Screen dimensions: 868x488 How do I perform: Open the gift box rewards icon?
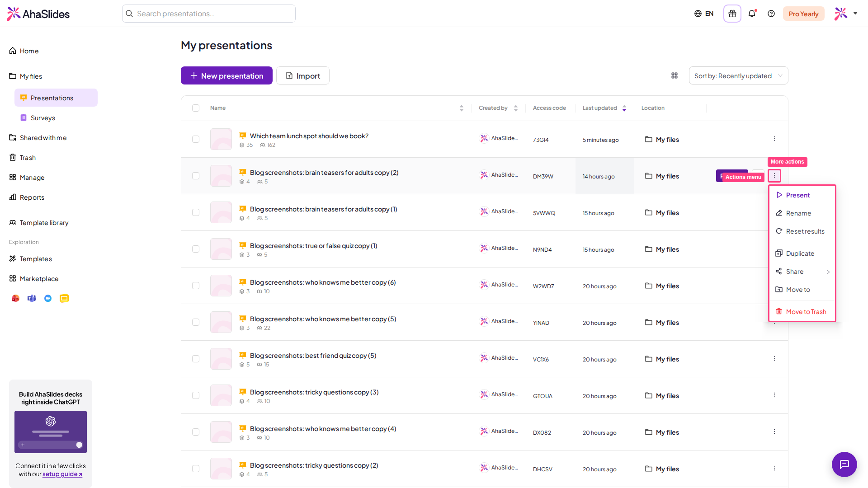click(x=732, y=14)
